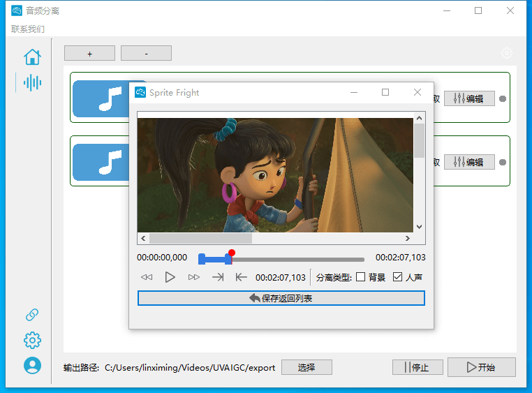Click the 音频分离 app logo icon
532x393 pixels.
tap(17, 10)
